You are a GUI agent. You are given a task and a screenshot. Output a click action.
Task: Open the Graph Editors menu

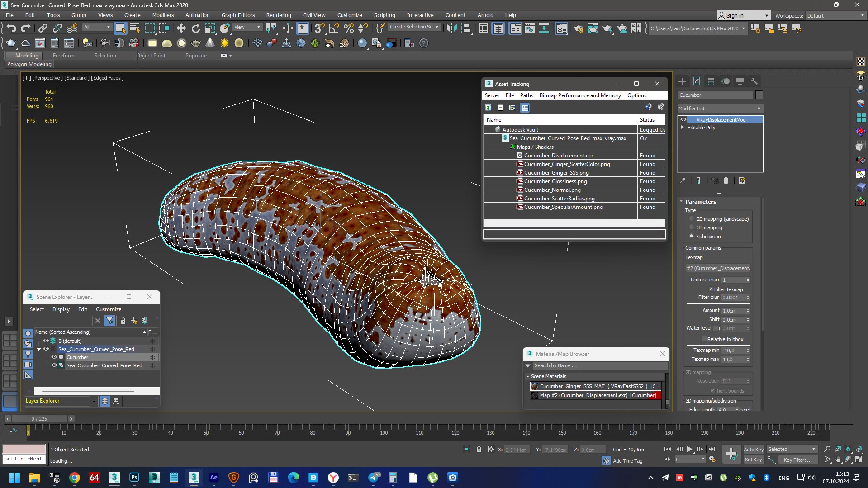click(238, 15)
